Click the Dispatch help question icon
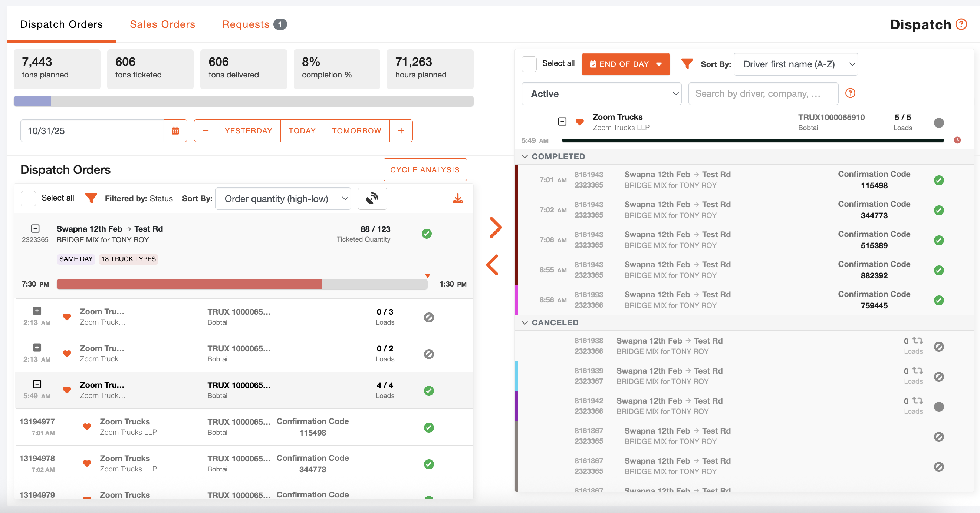This screenshot has height=513, width=980. tap(961, 24)
